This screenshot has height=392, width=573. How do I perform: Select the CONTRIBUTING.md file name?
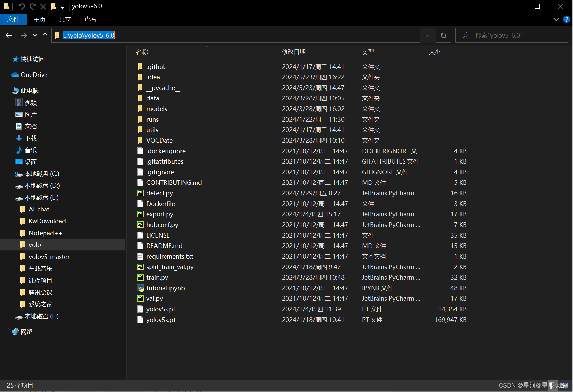coord(174,182)
